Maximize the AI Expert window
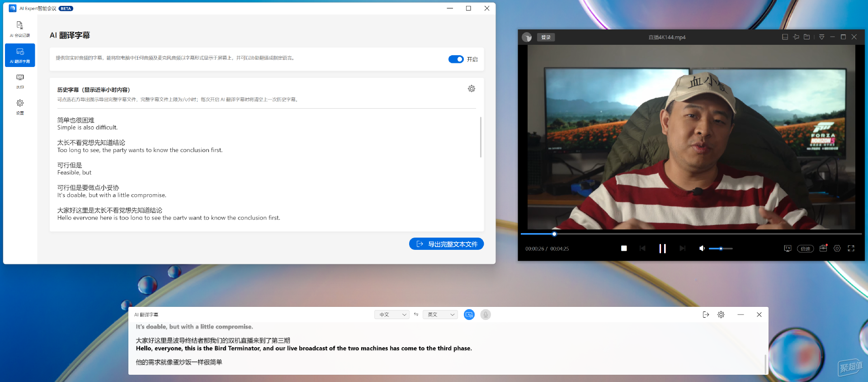This screenshot has height=382, width=868. (x=468, y=8)
